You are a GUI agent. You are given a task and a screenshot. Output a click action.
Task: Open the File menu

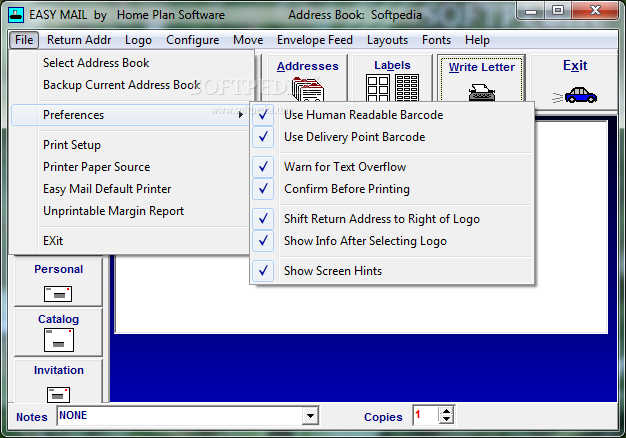[x=24, y=40]
